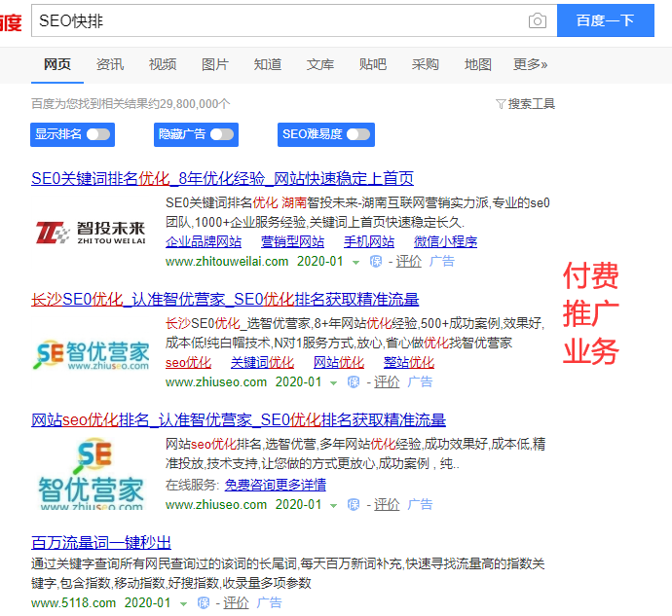The width and height of the screenshot is (672, 616).
Task: Switch to the 资讯 tab
Action: tap(110, 64)
